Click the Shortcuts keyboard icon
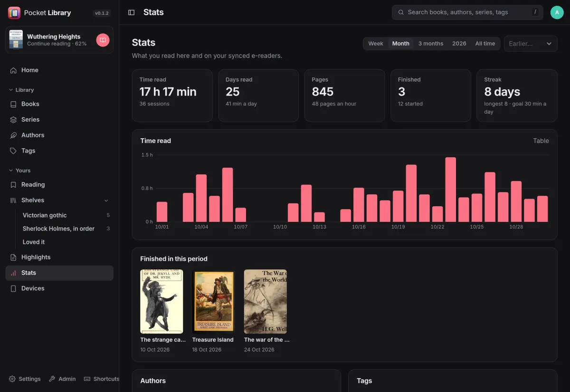The height and width of the screenshot is (392, 570). click(87, 379)
